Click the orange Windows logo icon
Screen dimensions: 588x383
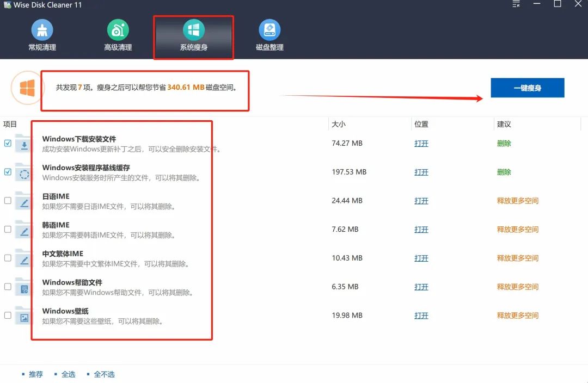point(27,88)
